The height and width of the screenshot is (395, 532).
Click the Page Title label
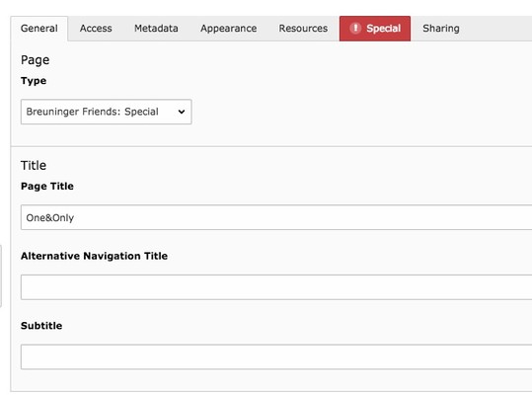47,186
